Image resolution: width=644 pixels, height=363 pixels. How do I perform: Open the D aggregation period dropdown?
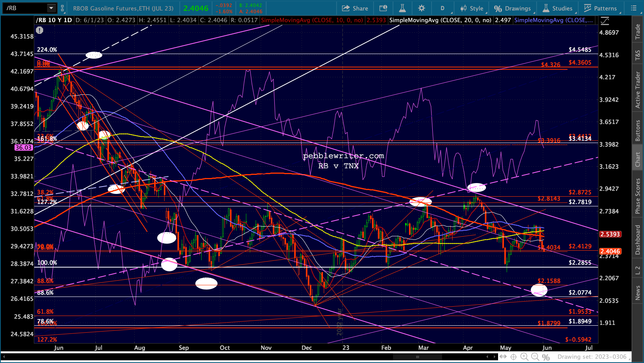click(442, 8)
